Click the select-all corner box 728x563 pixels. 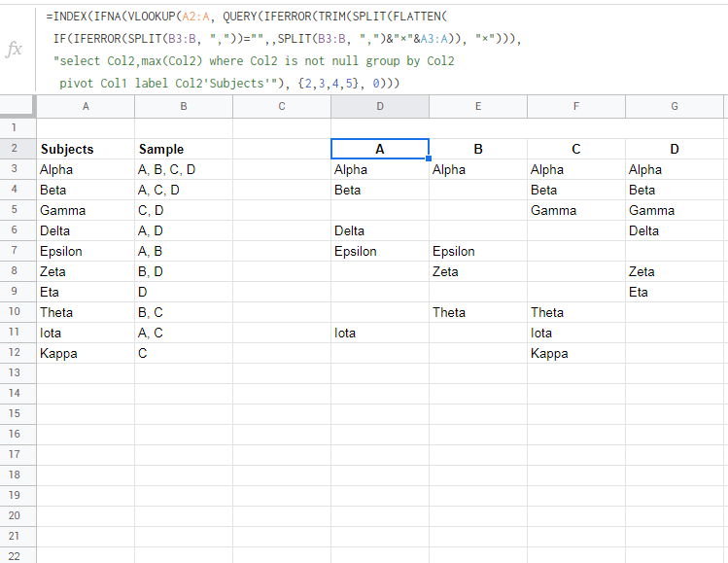pyautogui.click(x=17, y=106)
